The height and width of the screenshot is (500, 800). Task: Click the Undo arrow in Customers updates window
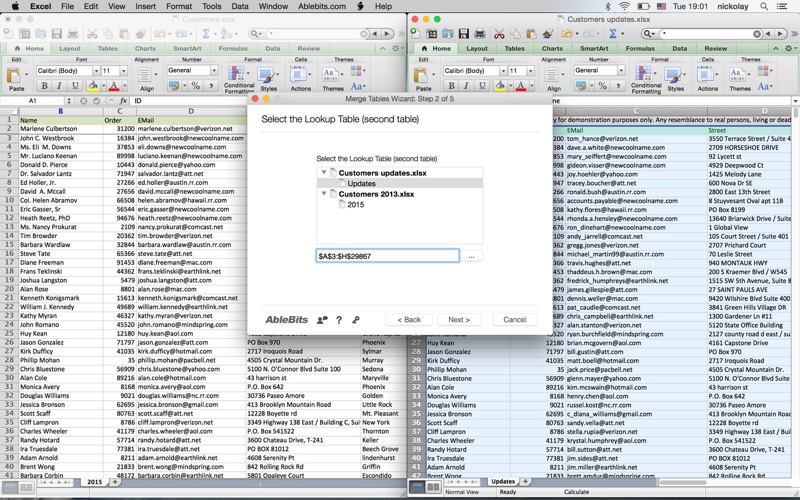(x=566, y=34)
